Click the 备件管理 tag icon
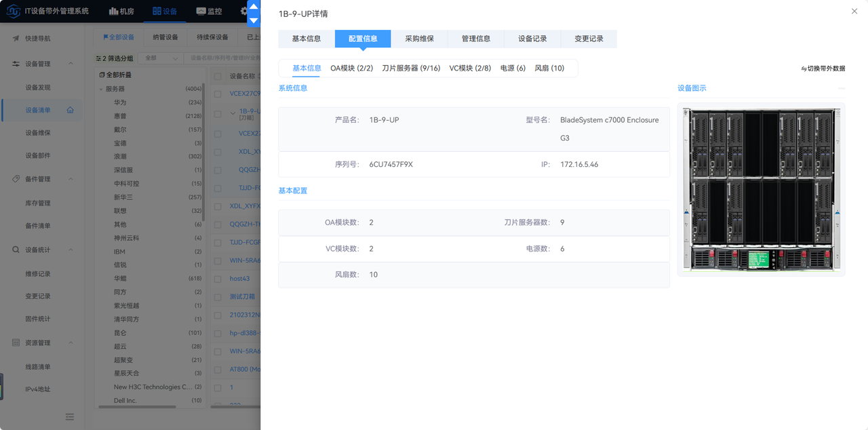 16,179
